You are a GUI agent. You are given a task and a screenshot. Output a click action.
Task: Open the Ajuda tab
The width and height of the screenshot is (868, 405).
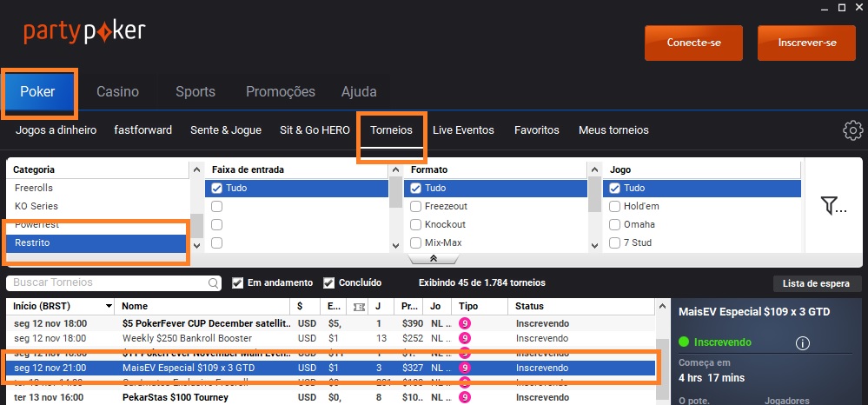[x=359, y=91]
